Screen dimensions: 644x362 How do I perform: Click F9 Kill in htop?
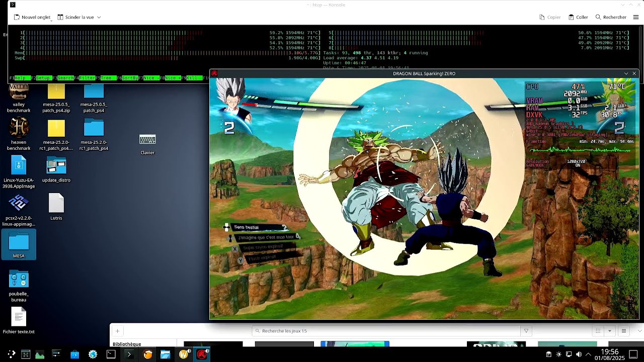192,78
